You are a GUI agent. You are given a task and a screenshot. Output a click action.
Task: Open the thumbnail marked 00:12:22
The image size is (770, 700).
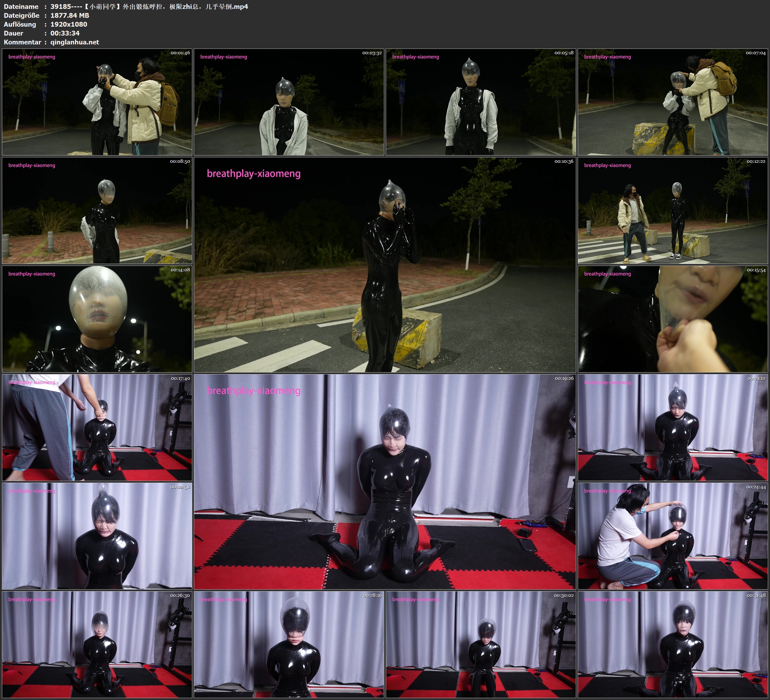(x=673, y=210)
